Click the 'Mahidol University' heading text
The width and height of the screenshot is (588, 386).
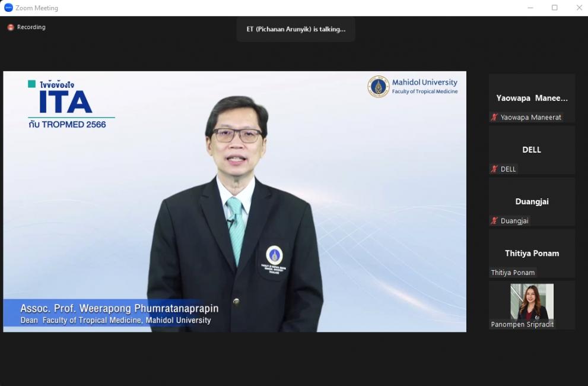[x=424, y=82]
